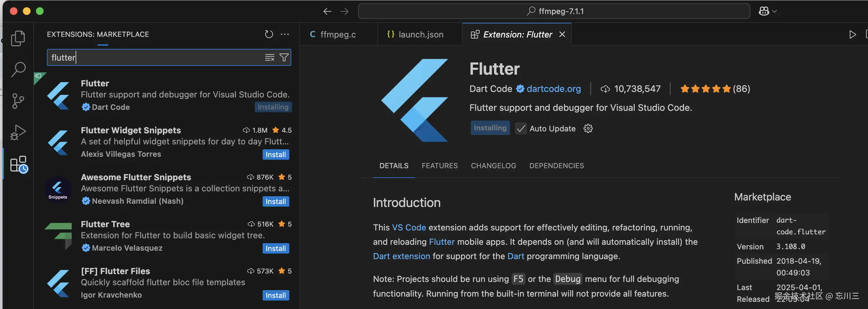Open the ffmpeg-7.1.1 command center search
This screenshot has height=309, width=868.
(x=554, y=11)
